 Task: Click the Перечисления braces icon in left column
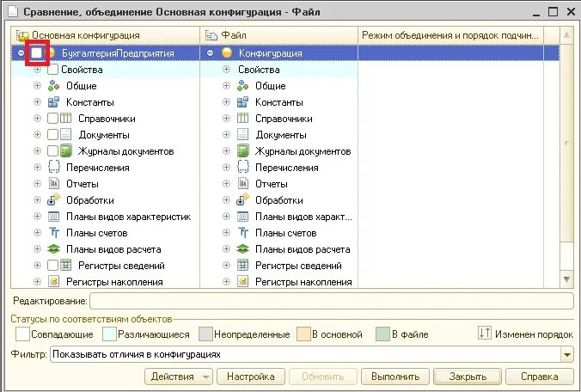54,168
